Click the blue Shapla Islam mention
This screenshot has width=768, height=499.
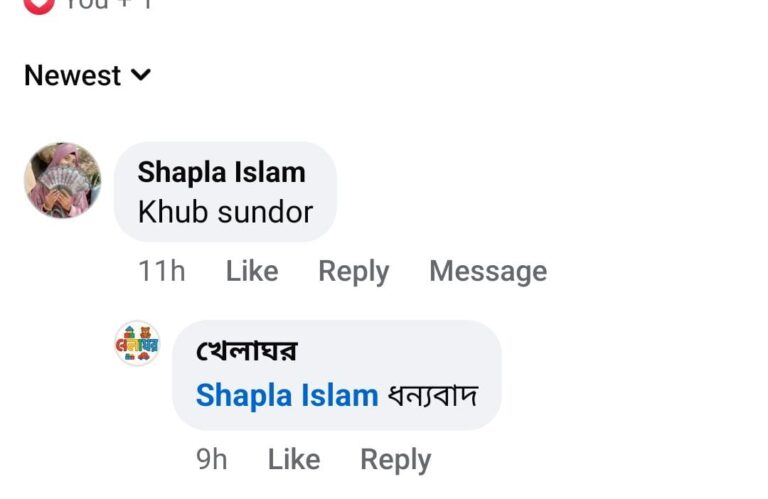point(286,396)
